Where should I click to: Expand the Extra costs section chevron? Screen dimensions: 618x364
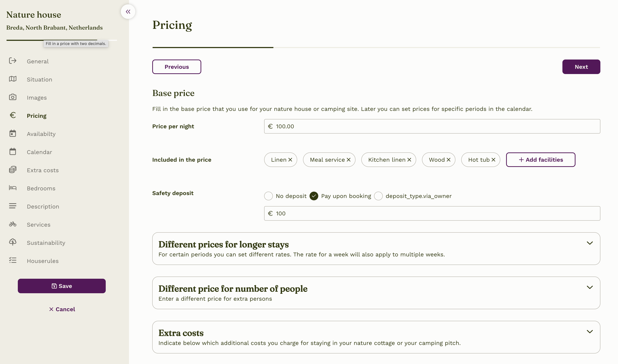(x=589, y=332)
